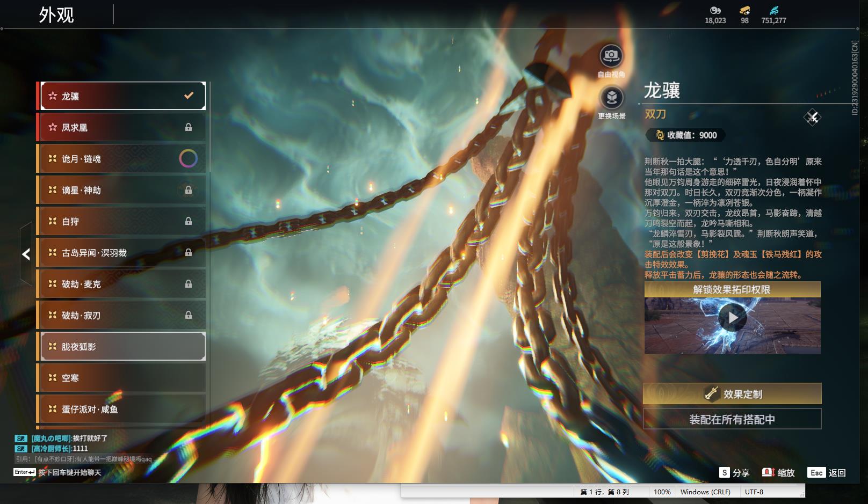Click the 收藏值 collection value coin icon

pos(660,135)
